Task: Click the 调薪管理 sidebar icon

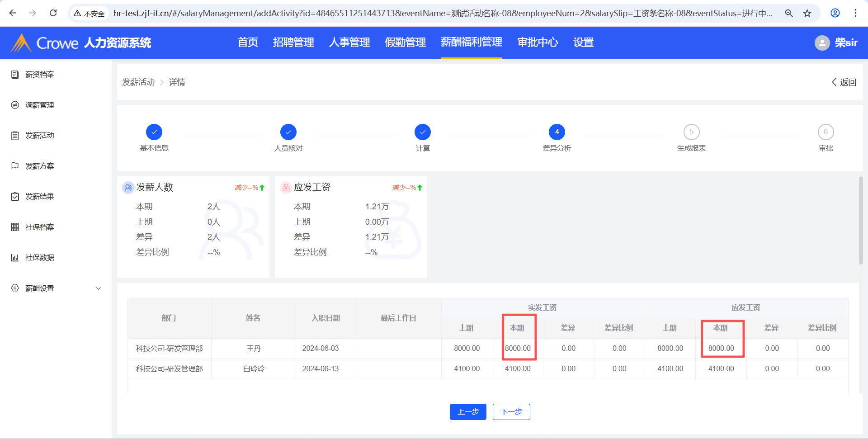Action: tap(15, 105)
